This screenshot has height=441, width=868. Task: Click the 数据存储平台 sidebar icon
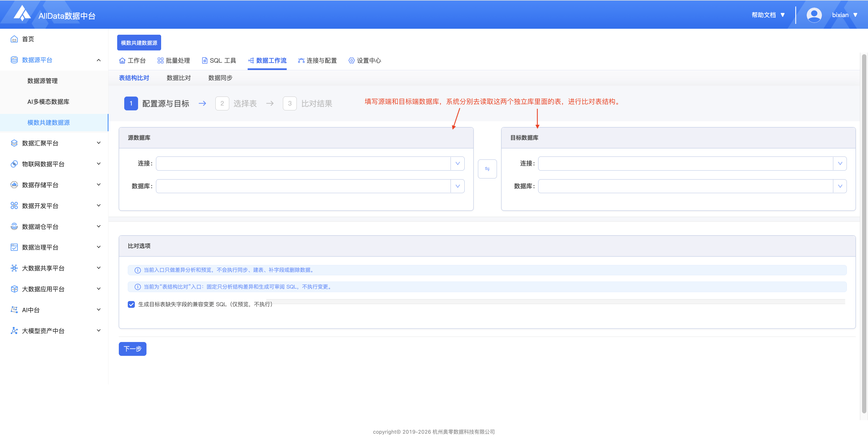click(14, 185)
